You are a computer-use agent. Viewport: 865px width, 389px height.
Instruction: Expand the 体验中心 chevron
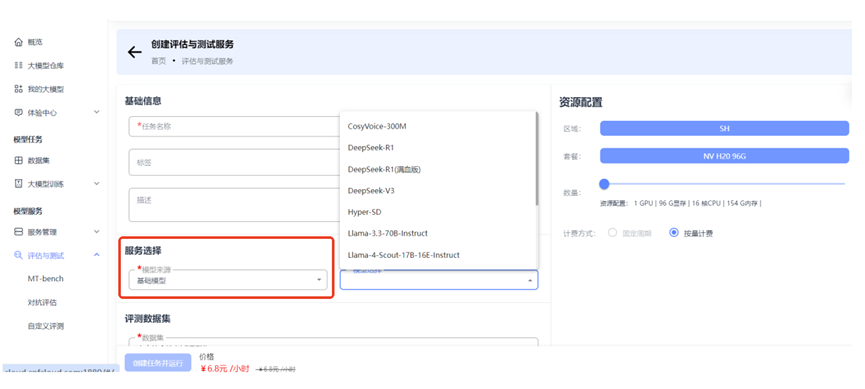pos(97,112)
